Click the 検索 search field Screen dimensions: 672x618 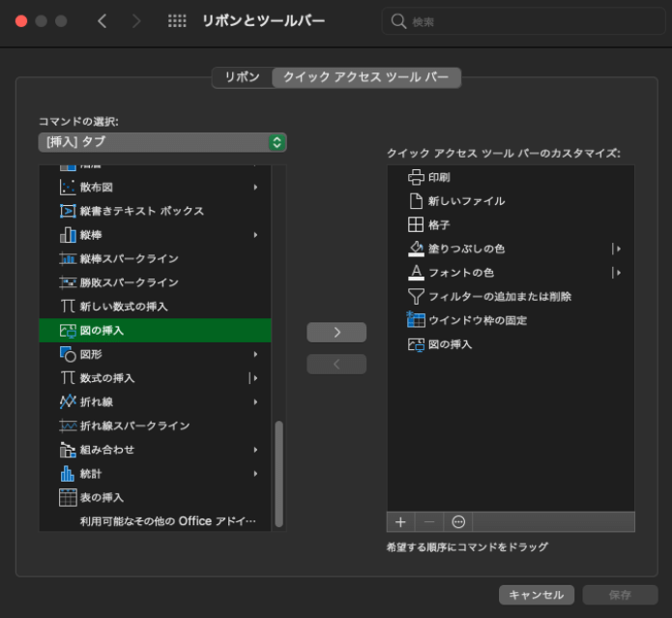[x=522, y=21]
